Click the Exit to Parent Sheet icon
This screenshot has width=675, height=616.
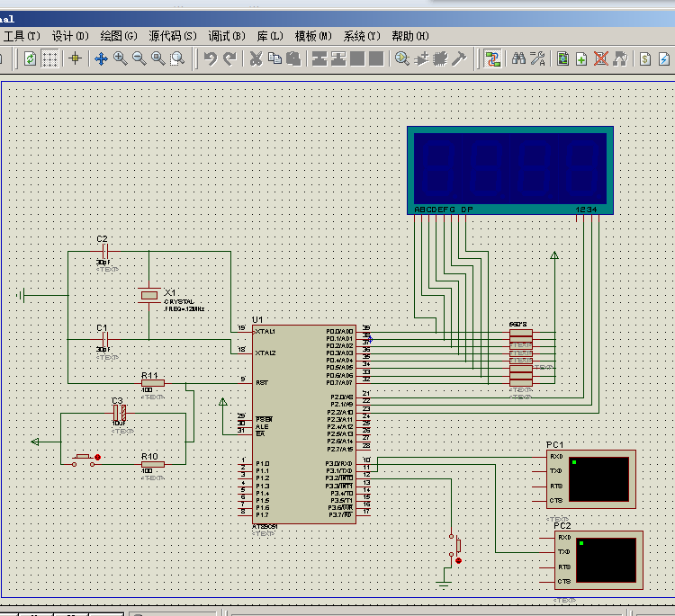(620, 58)
